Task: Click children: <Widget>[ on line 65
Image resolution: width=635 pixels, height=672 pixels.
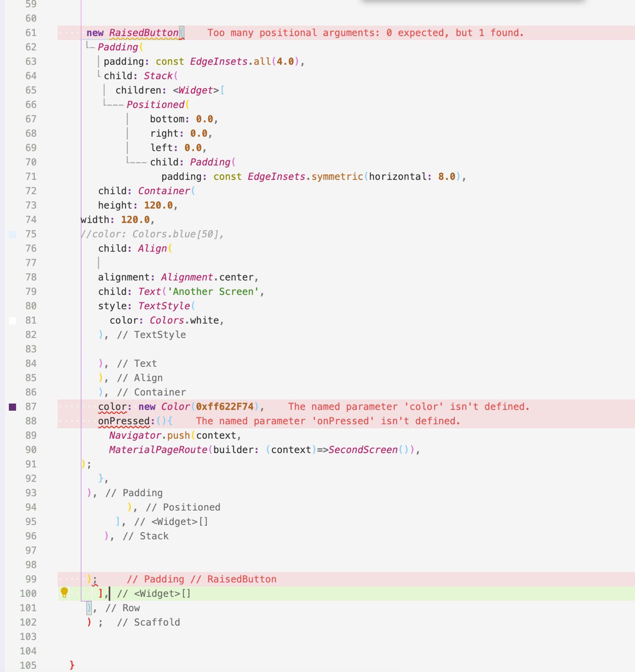Action: (x=170, y=90)
